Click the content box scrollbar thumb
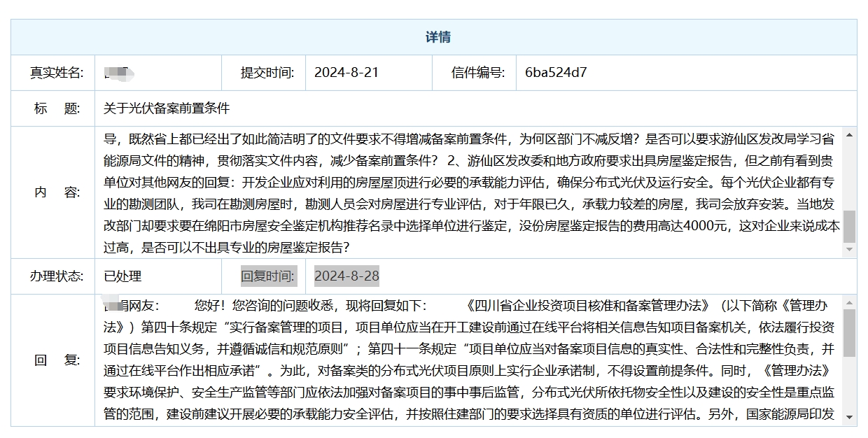Image resolution: width=868 pixels, height=438 pixels. (x=850, y=225)
